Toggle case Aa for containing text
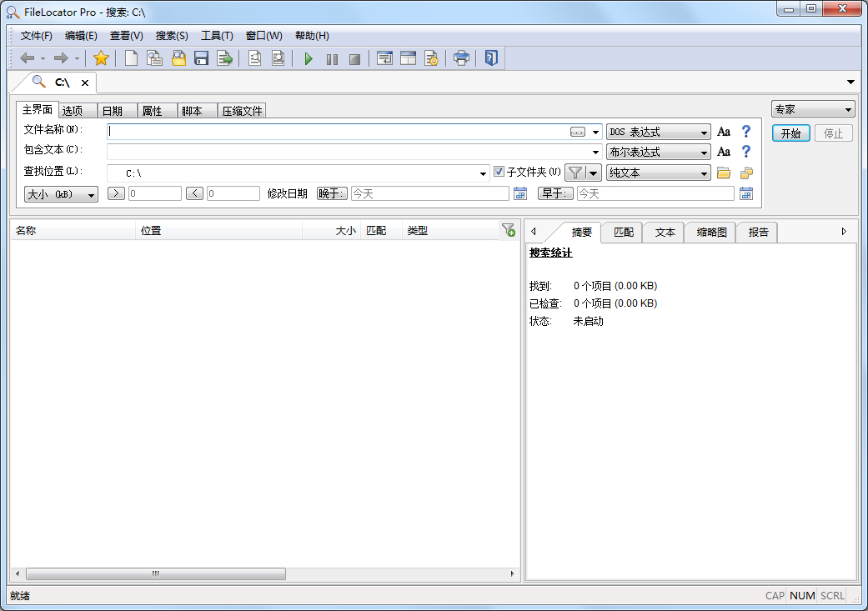The width and height of the screenshot is (868, 611). pyautogui.click(x=724, y=152)
